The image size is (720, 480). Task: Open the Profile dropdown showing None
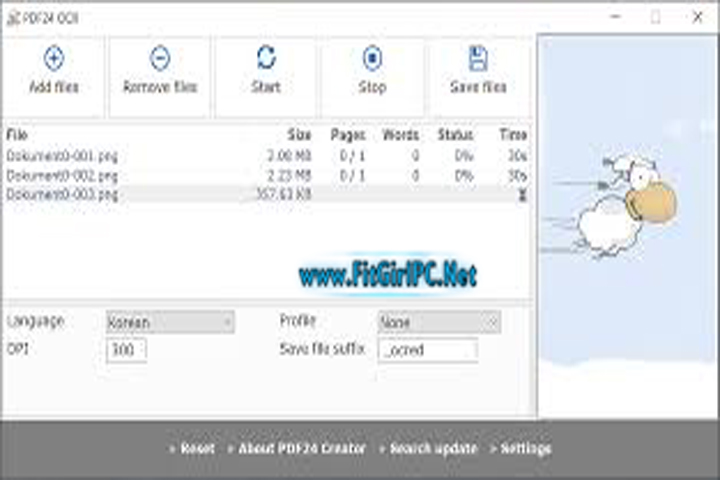(439, 322)
